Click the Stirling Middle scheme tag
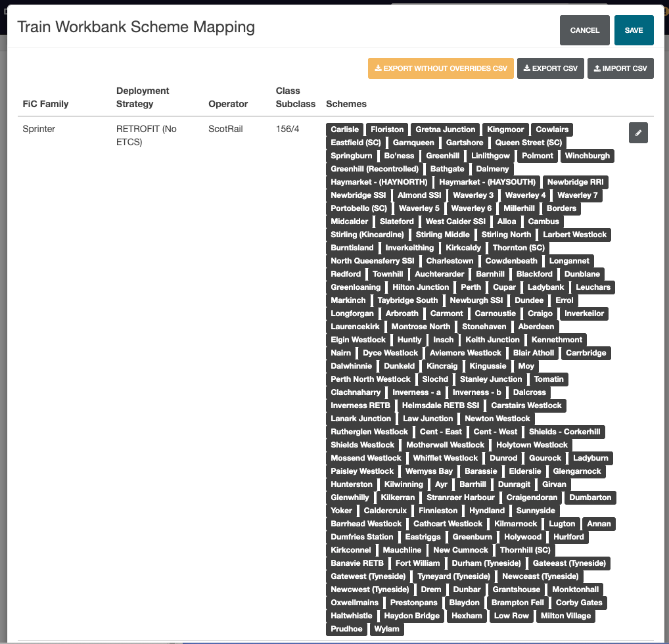Viewport: 669px width, 644px height. [x=442, y=235]
